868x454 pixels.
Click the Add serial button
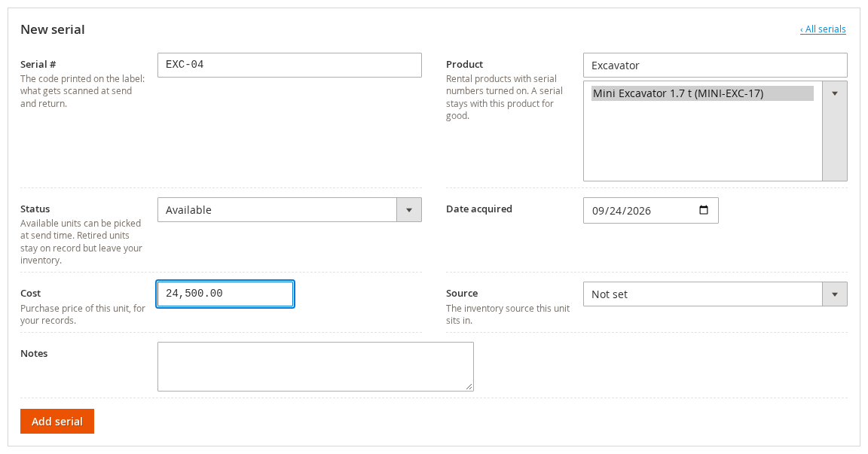57,422
